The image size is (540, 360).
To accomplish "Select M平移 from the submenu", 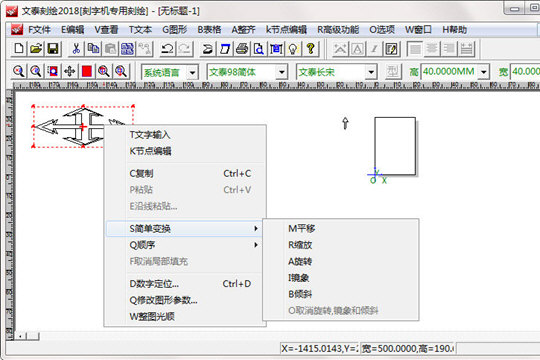I will click(x=341, y=228).
